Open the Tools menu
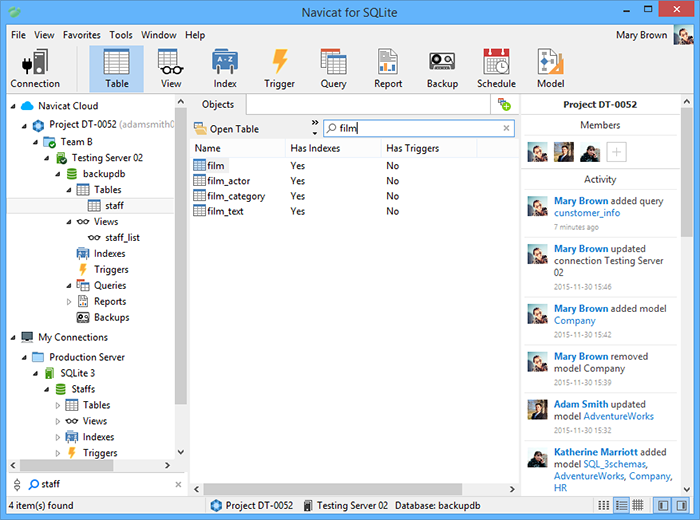The height and width of the screenshot is (520, 700). [121, 35]
